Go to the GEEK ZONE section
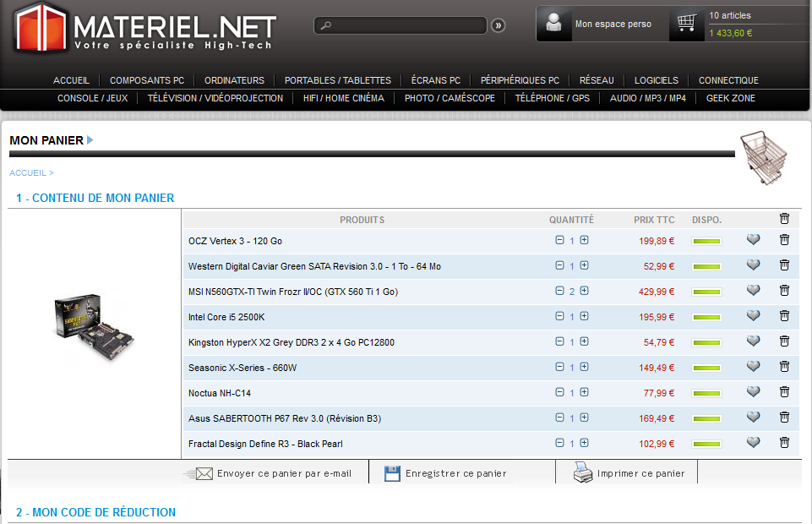 730,98
